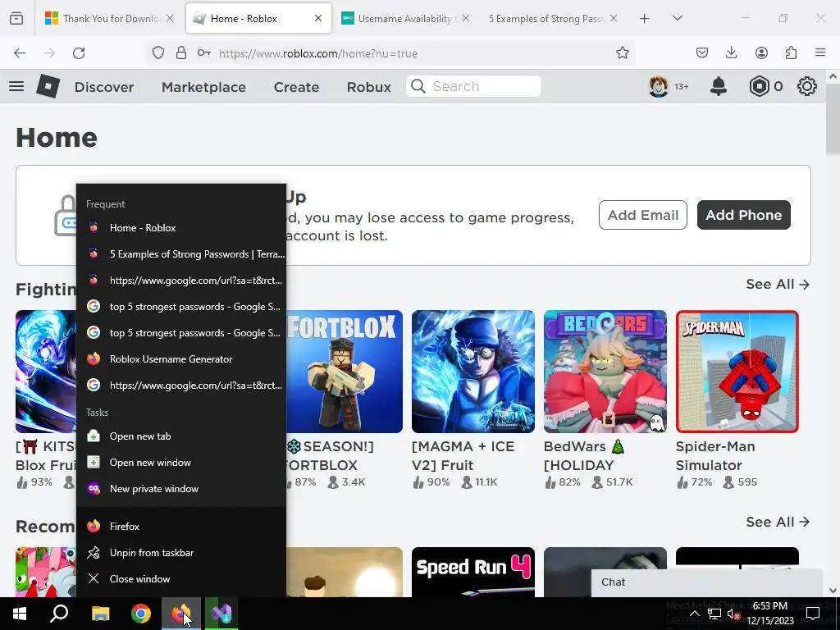840x630 pixels.
Task: Show hidden tray icons chevron
Action: (x=694, y=614)
